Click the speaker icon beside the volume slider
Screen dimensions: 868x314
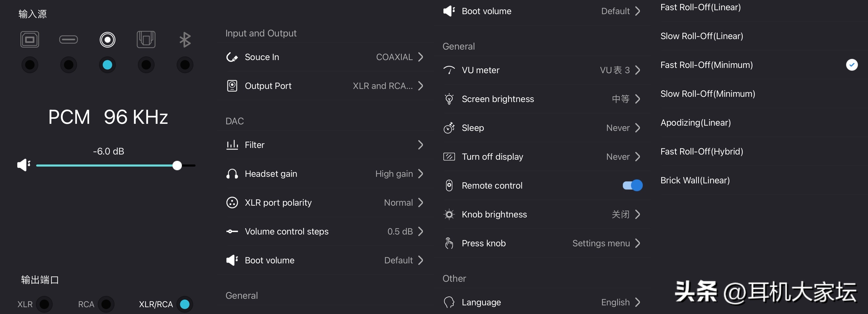[x=24, y=165]
